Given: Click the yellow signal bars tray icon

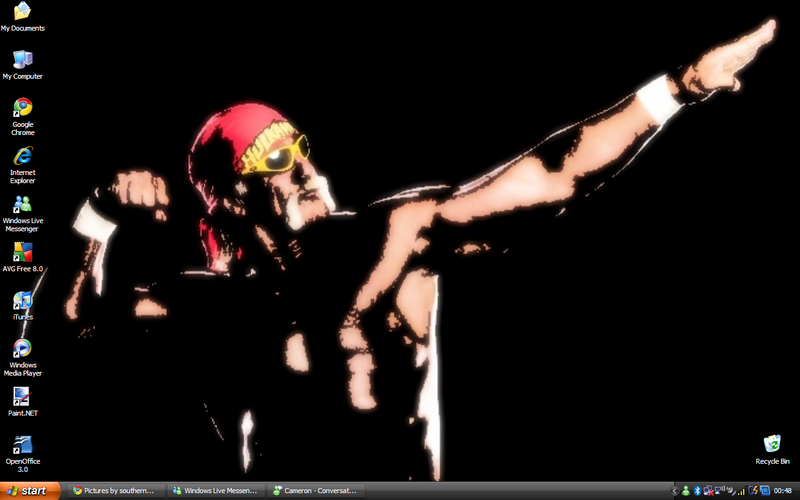Looking at the screenshot, I should [742, 492].
